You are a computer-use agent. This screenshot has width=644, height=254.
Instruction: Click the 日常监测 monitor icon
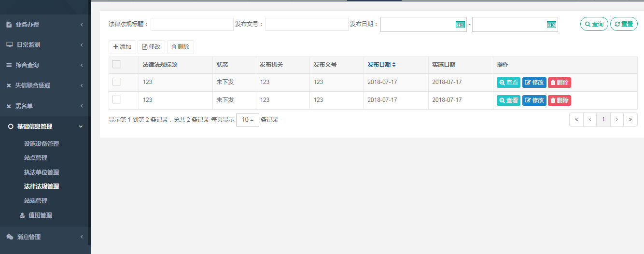[x=9, y=45]
